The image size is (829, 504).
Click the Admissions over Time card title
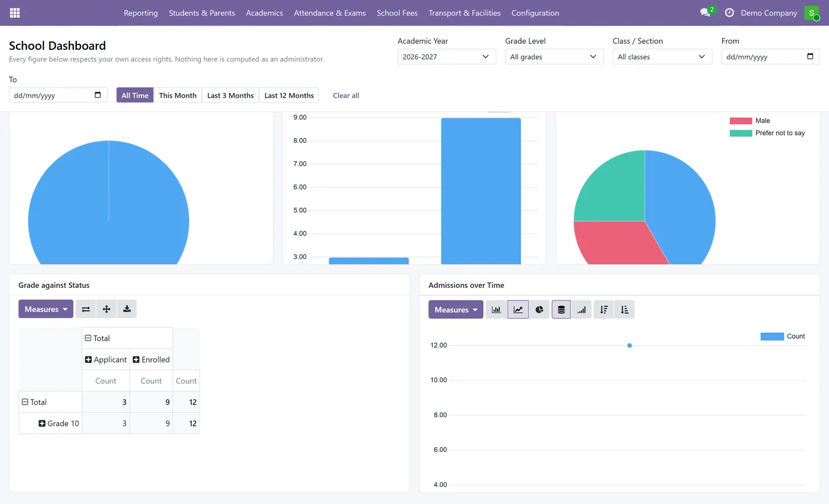[x=466, y=285]
